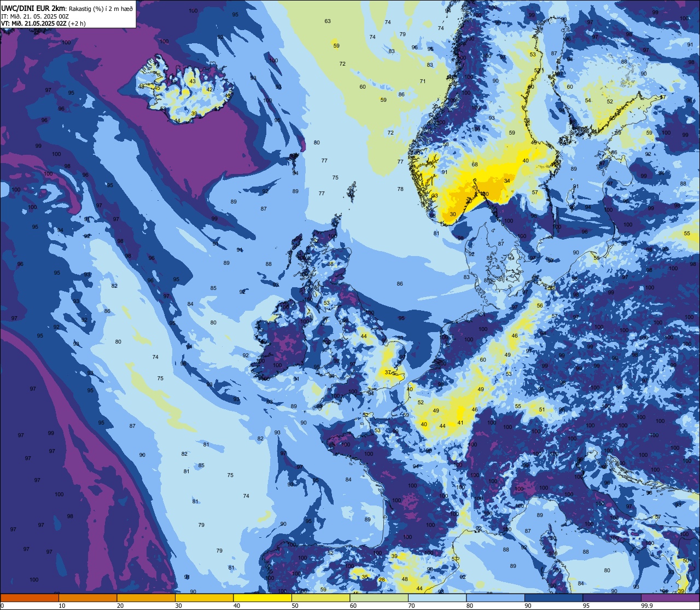This screenshot has width=700, height=610.
Task: Click the legend tick label '80'
Action: [x=469, y=606]
